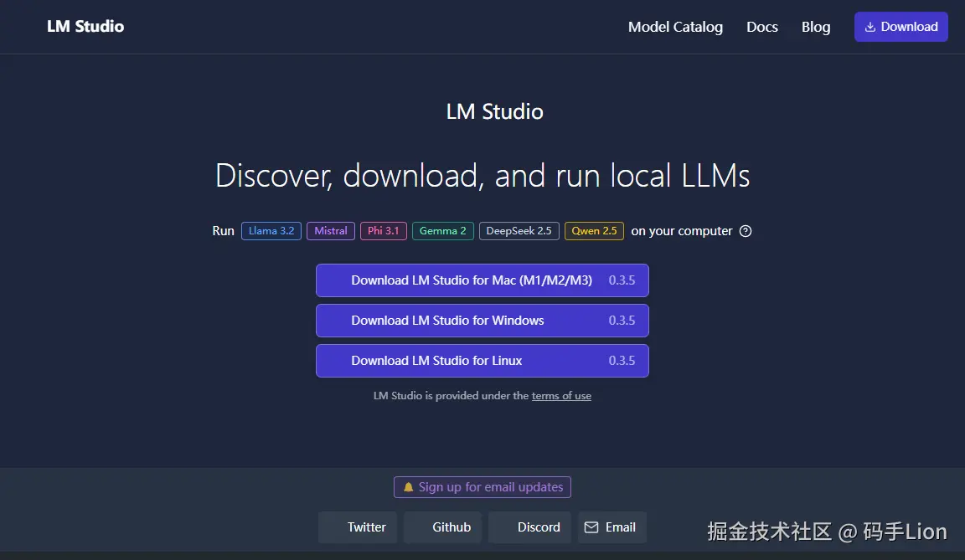Open the Model Catalog page
The width and height of the screenshot is (965, 560).
click(675, 27)
